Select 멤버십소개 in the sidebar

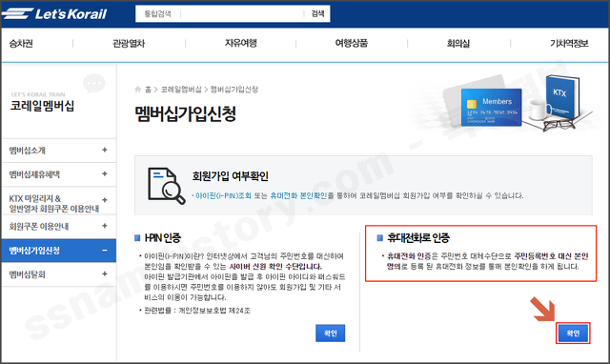coord(28,151)
